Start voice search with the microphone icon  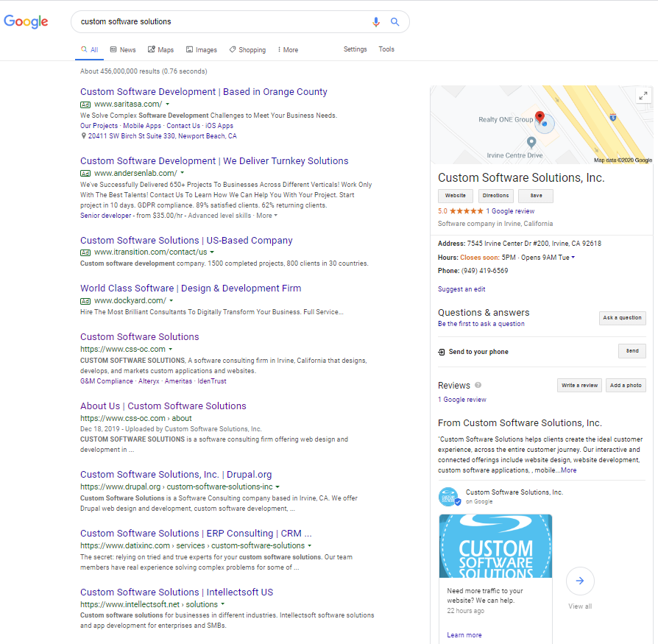click(376, 22)
